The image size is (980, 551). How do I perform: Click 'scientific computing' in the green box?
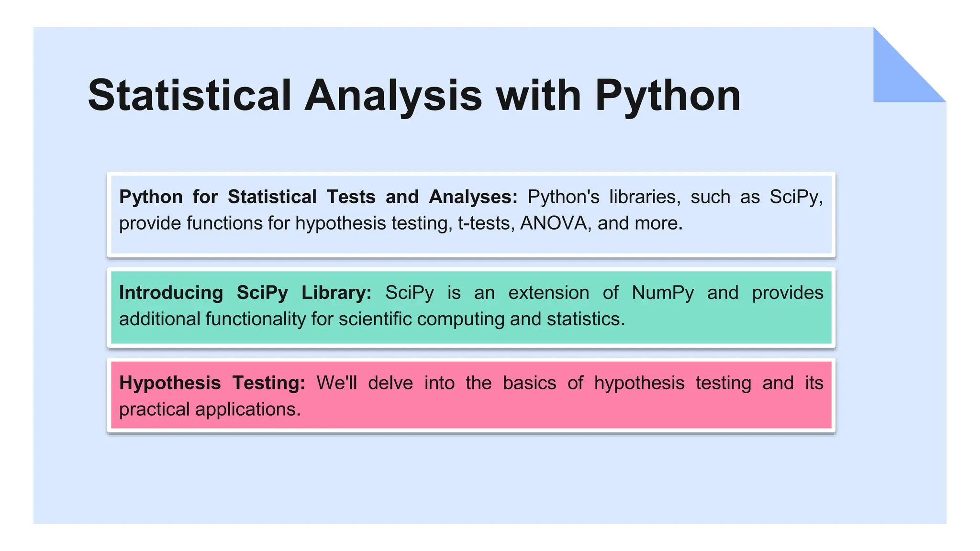[x=422, y=319]
